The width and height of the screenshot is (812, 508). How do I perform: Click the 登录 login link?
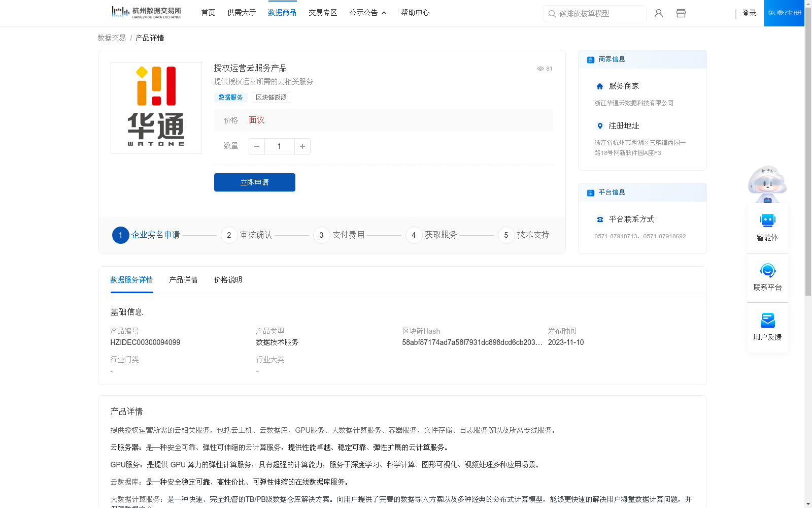pos(750,13)
